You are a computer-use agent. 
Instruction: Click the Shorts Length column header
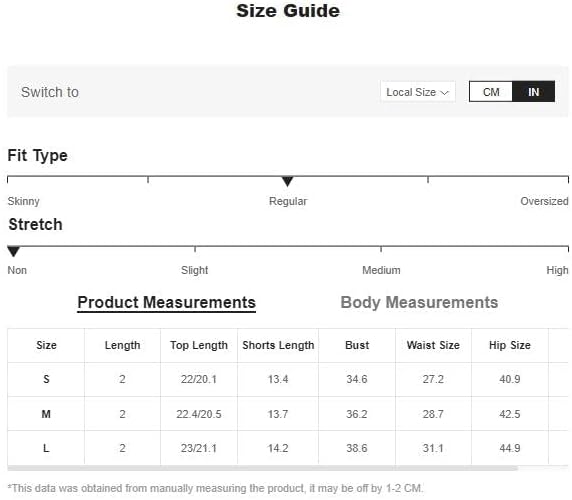[278, 345]
